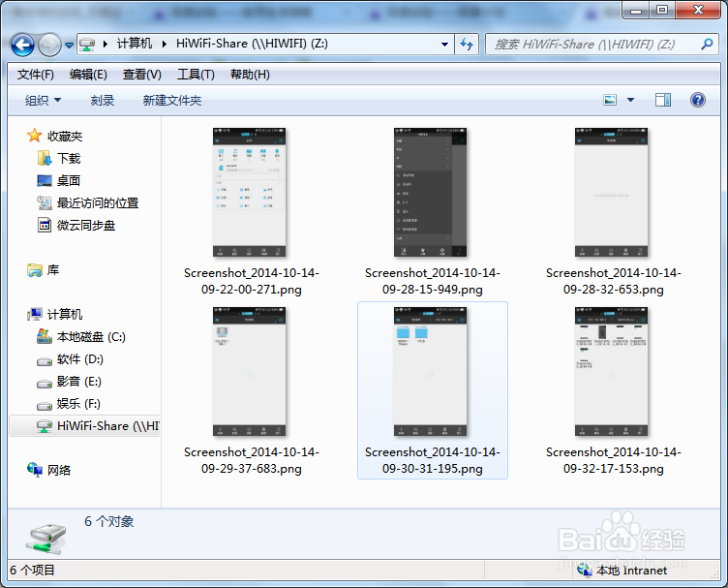Image resolution: width=728 pixels, height=588 pixels.
Task: Click the drive icon for 娱乐 (F:)
Action: pos(45,406)
